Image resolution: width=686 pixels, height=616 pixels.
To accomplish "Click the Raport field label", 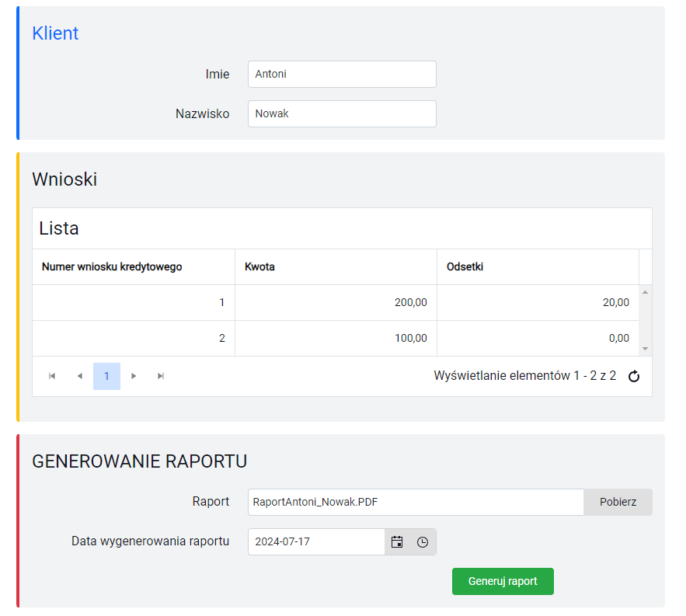I will [211, 502].
